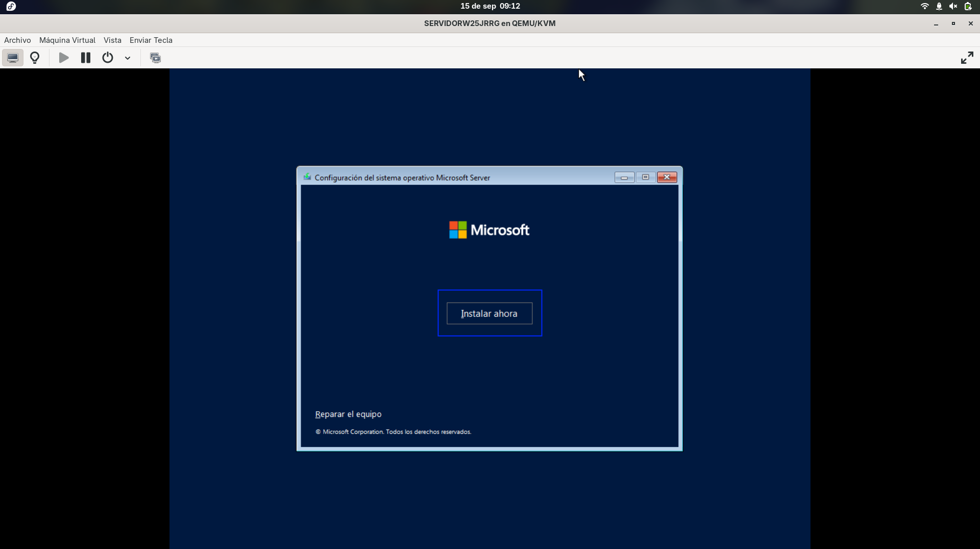Click the Microsoft Corporation copyright text
Viewport: 980px width, 549px height.
pyautogui.click(x=393, y=432)
